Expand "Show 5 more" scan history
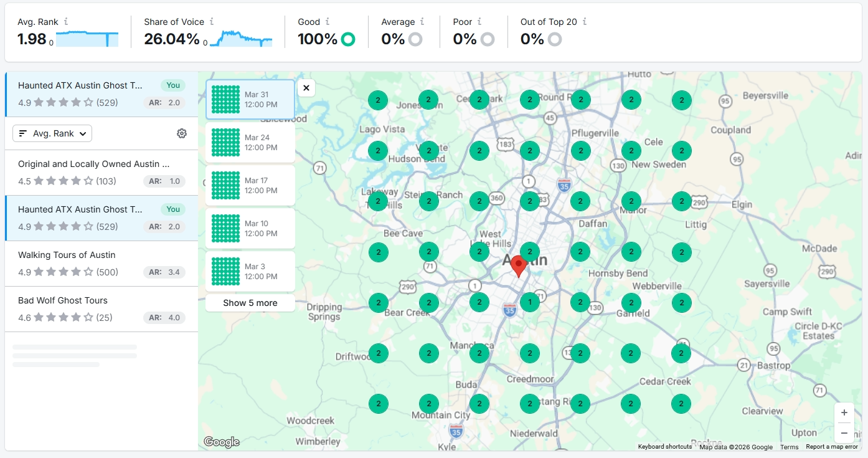This screenshot has width=868, height=458. click(x=250, y=303)
